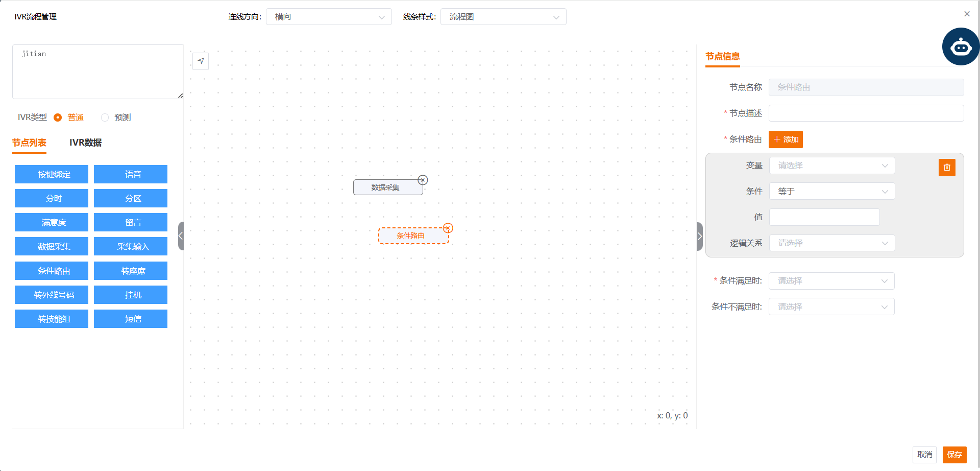Select the 普通 IVR type radio
The height and width of the screenshot is (471, 980).
click(58, 117)
